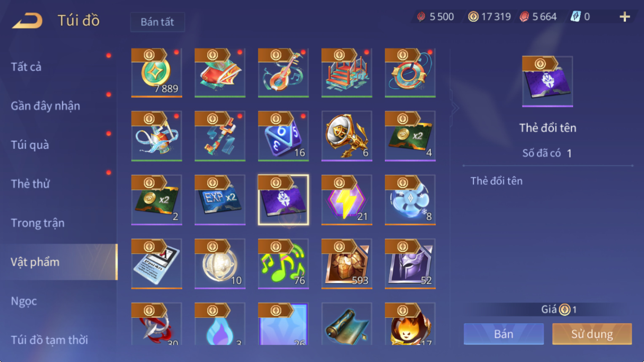Click the orange Sử dụng button
Screen dimensions: 644x362
(x=592, y=334)
